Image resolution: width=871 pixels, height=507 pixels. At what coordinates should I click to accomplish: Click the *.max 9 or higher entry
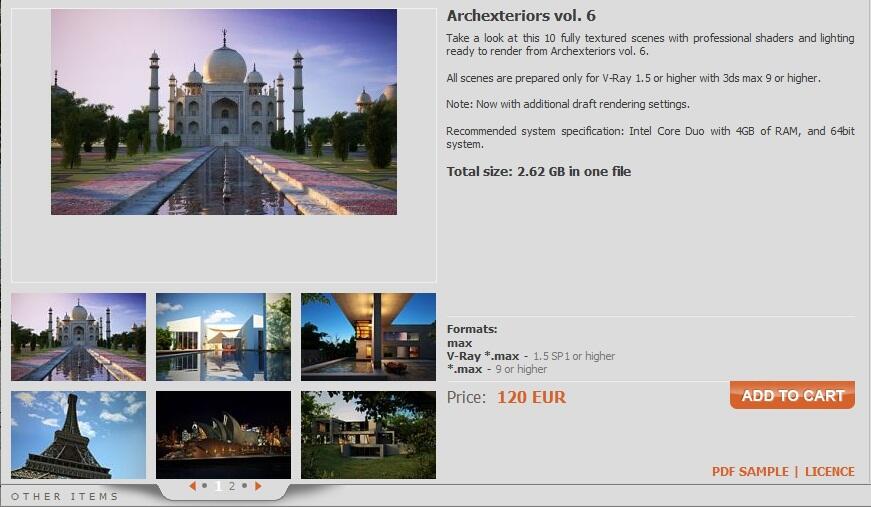497,369
